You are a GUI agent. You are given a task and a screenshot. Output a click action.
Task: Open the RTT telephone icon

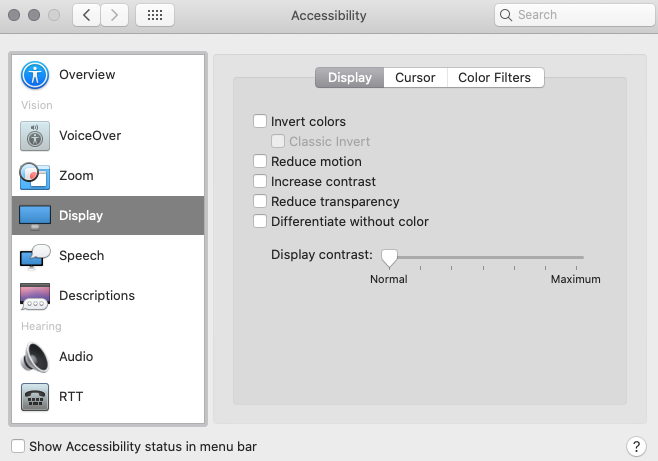coord(35,397)
